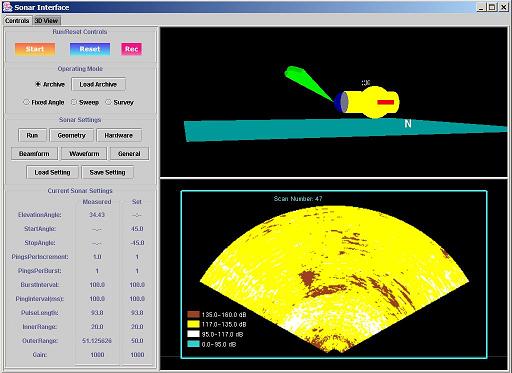Click the Save Setting button
Image resolution: width=512 pixels, height=373 pixels.
coord(108,172)
